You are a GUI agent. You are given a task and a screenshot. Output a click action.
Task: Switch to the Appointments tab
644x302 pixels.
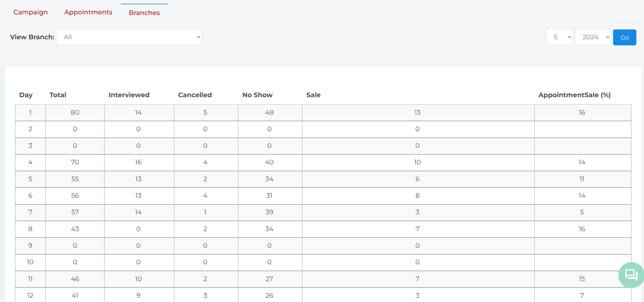pyautogui.click(x=88, y=12)
